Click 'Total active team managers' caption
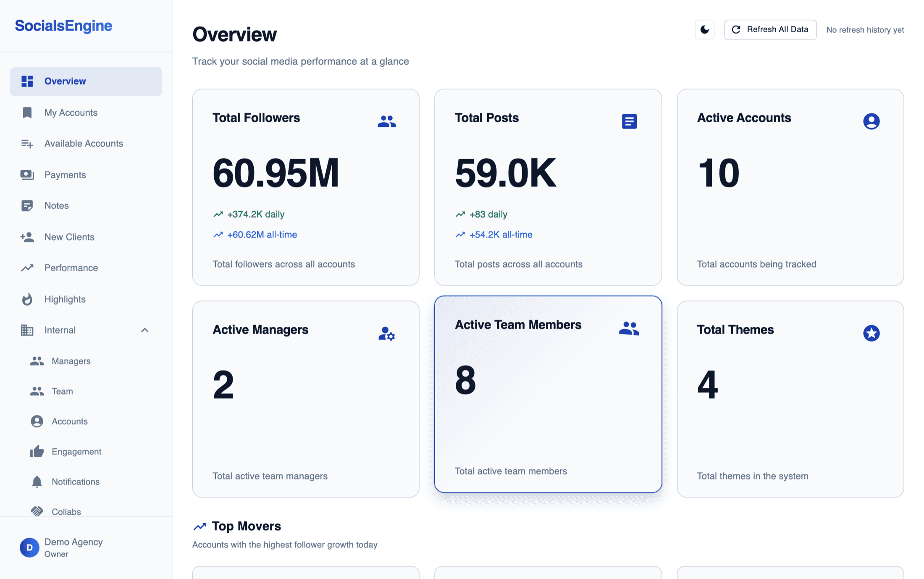The image size is (924, 579). click(270, 476)
